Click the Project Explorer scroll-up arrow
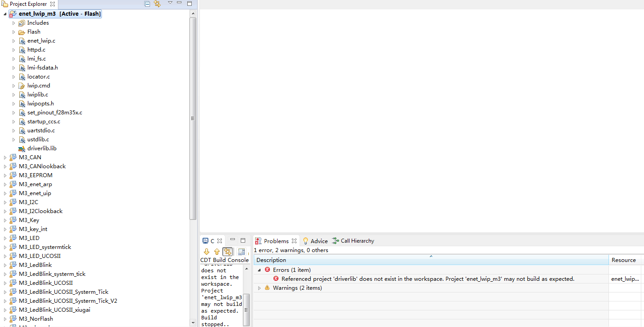The width and height of the screenshot is (644, 327). tap(193, 13)
